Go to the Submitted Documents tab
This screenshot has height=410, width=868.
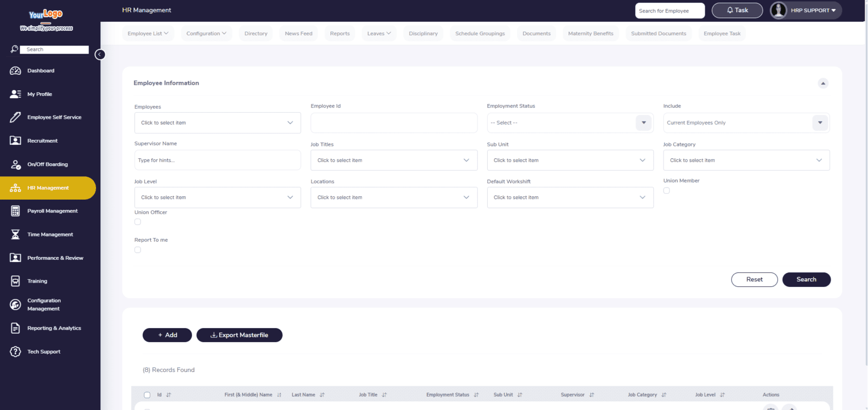[659, 34]
